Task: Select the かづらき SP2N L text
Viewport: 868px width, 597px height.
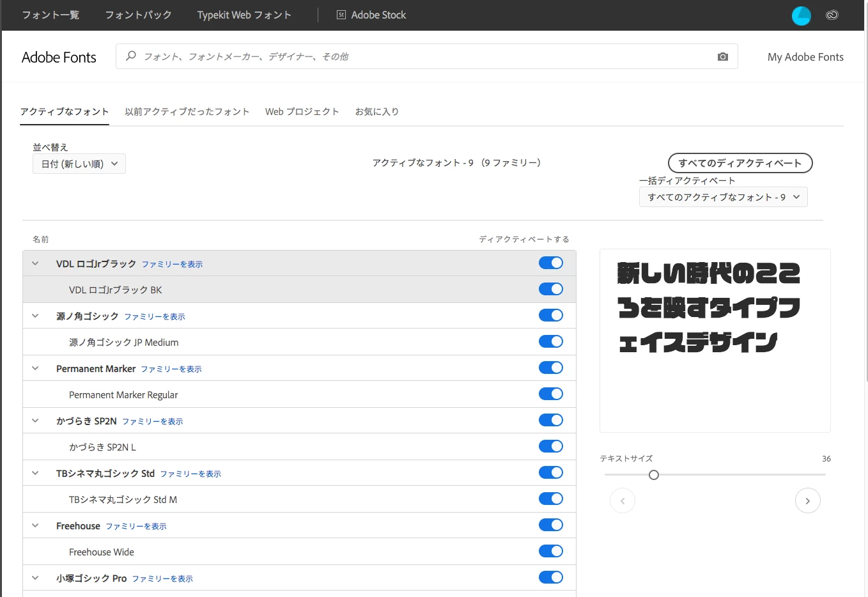Action: (102, 447)
